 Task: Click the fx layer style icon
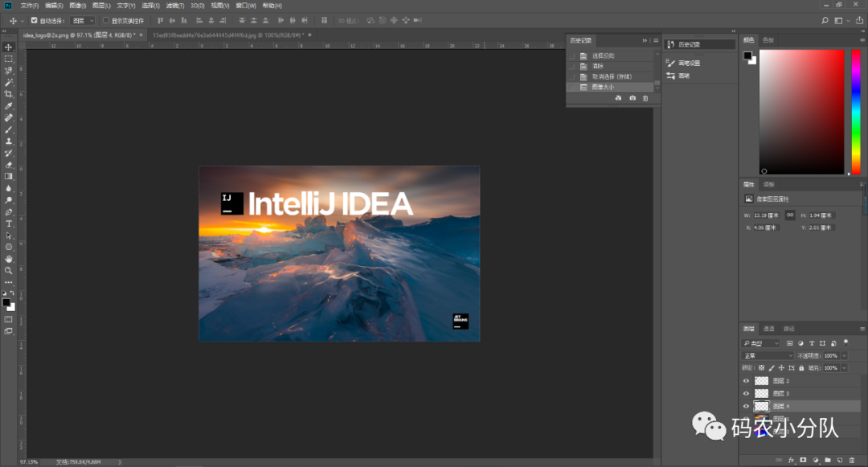coord(791,460)
